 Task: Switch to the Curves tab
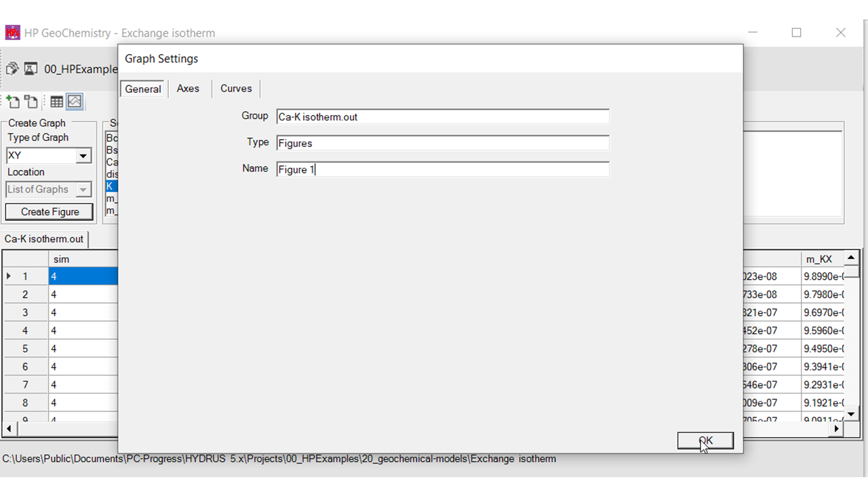coord(236,89)
